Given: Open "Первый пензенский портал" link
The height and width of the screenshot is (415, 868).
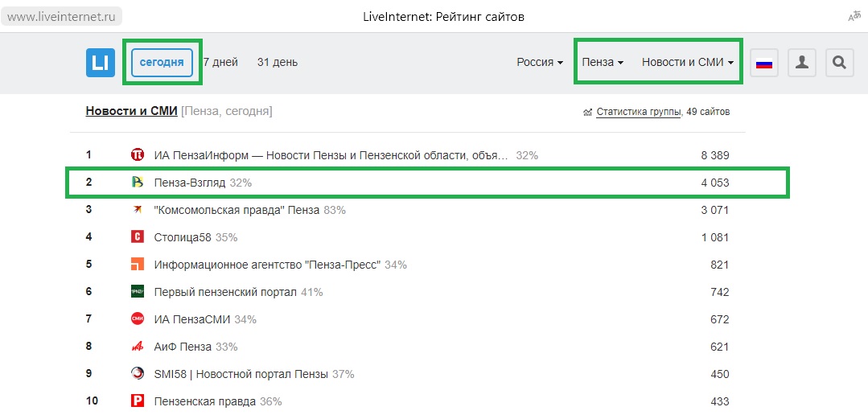Looking at the screenshot, I should click(225, 292).
